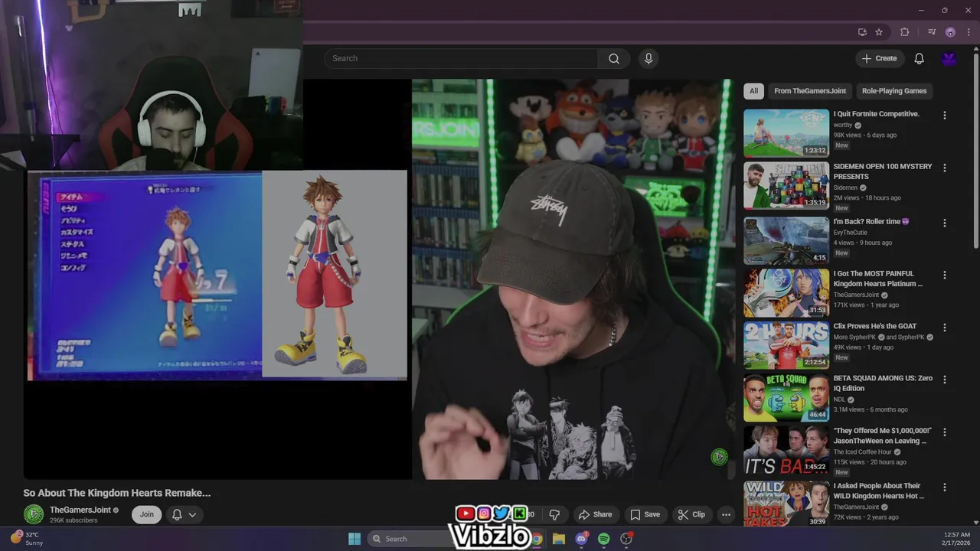Dislike the video with thumbs down
Image resolution: width=980 pixels, height=551 pixels.
(x=554, y=514)
